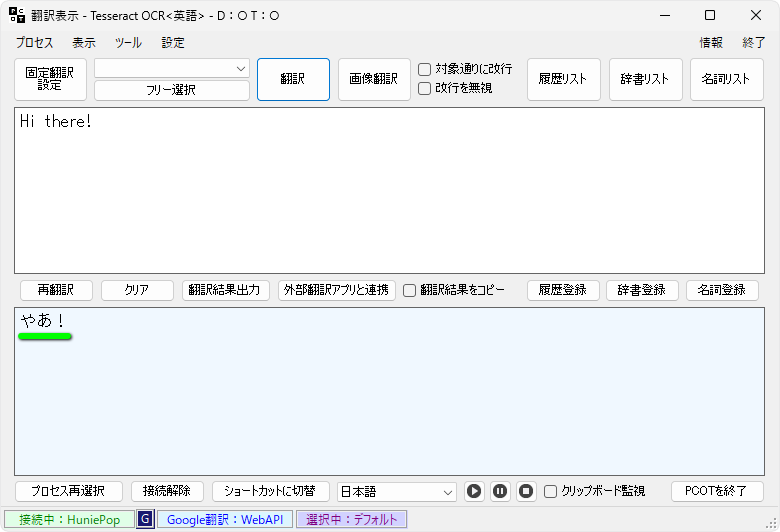This screenshot has height=532, width=780.
Task: Open the ツール menu
Action: pos(128,43)
